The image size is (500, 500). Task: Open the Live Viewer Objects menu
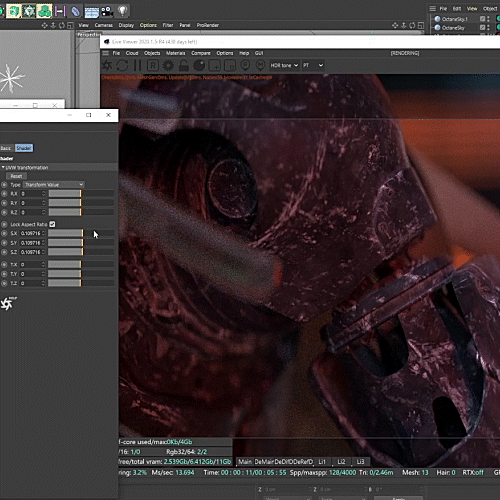152,53
